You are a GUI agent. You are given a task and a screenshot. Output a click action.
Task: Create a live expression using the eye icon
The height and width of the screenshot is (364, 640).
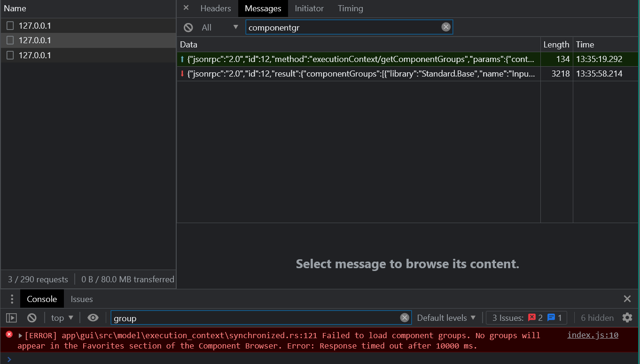pyautogui.click(x=93, y=318)
